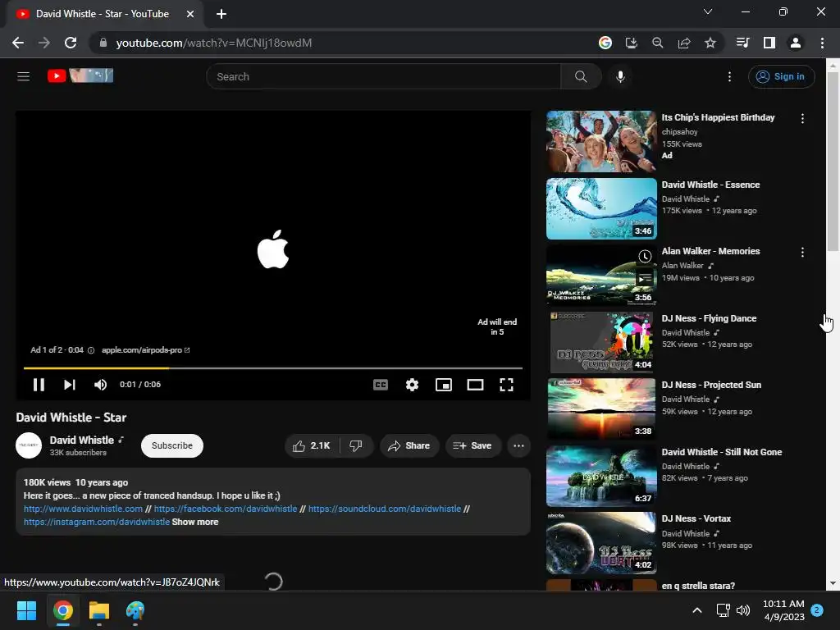Image resolution: width=840 pixels, height=630 pixels.
Task: Open DJ Ness - Flying Dance title
Action: [709, 318]
